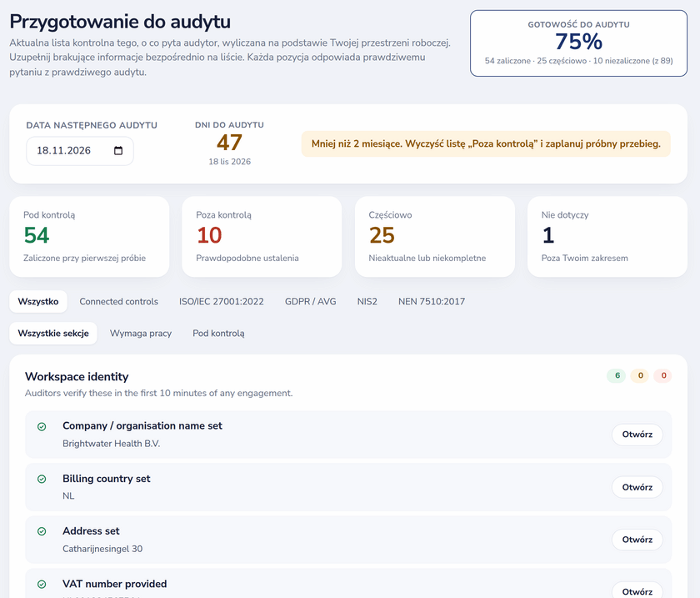This screenshot has width=700, height=598.
Task: Click the NL billing country value
Action: click(68, 496)
